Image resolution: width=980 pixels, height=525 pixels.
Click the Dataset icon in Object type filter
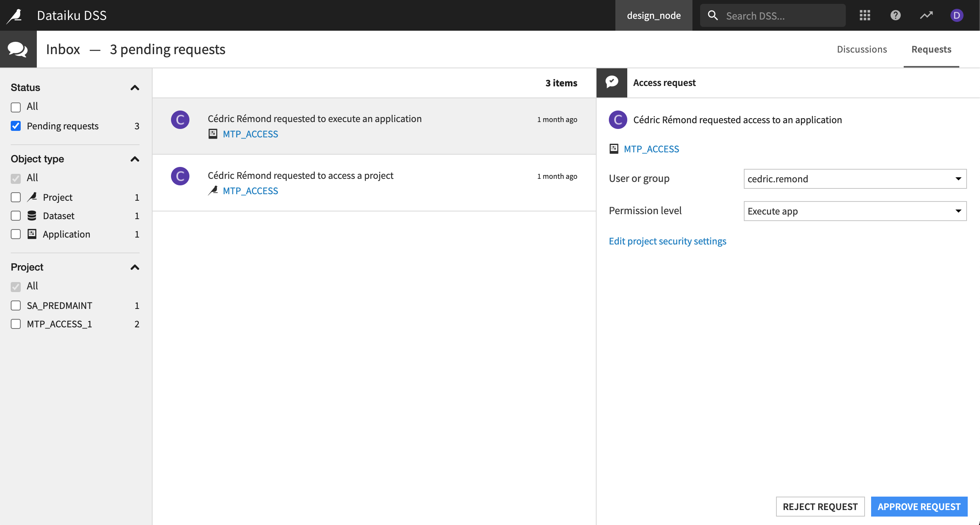point(31,215)
